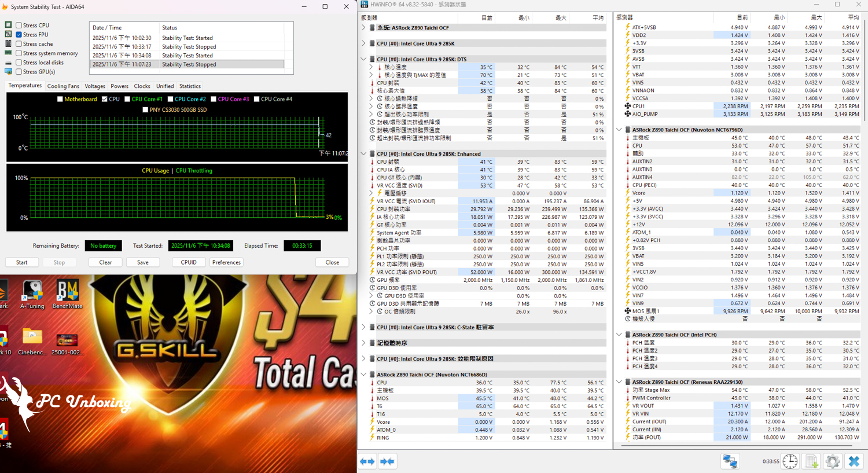Click the collapse columns inward-arrows icon
The image size is (868, 473).
(x=387, y=461)
